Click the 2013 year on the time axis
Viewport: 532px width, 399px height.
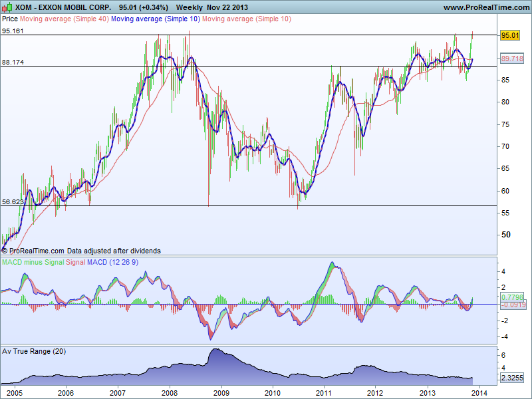click(x=428, y=393)
